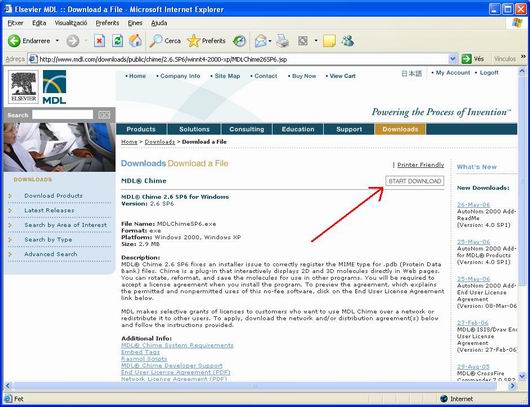Click the Search go button beside field

pyautogui.click(x=104, y=115)
